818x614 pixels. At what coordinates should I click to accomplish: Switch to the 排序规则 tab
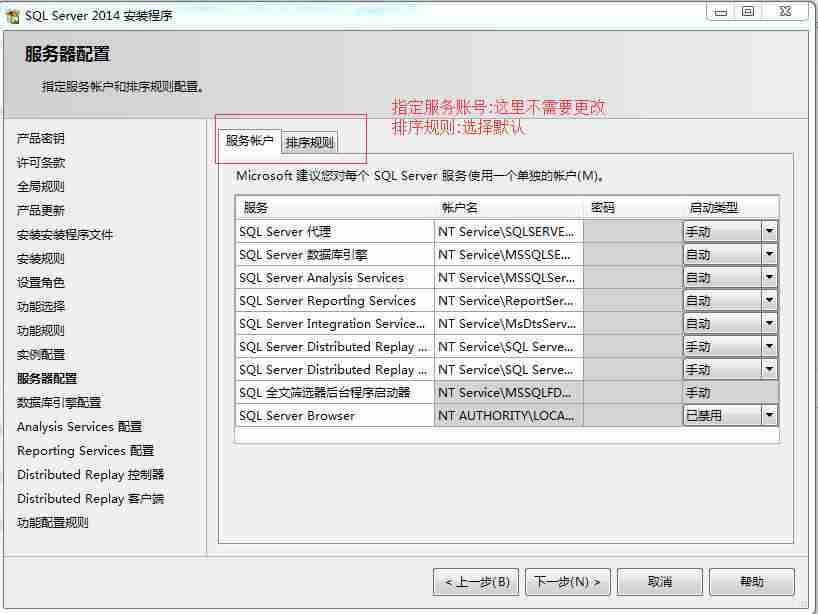[311, 142]
